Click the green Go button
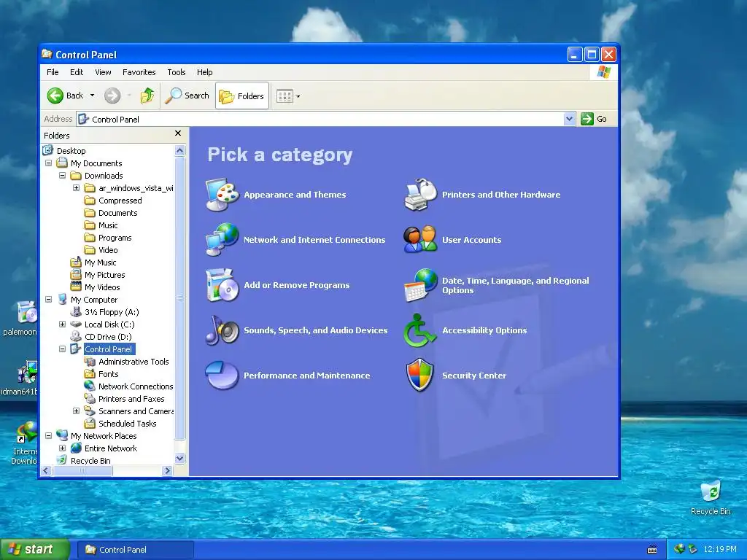The image size is (747, 560). [x=594, y=119]
